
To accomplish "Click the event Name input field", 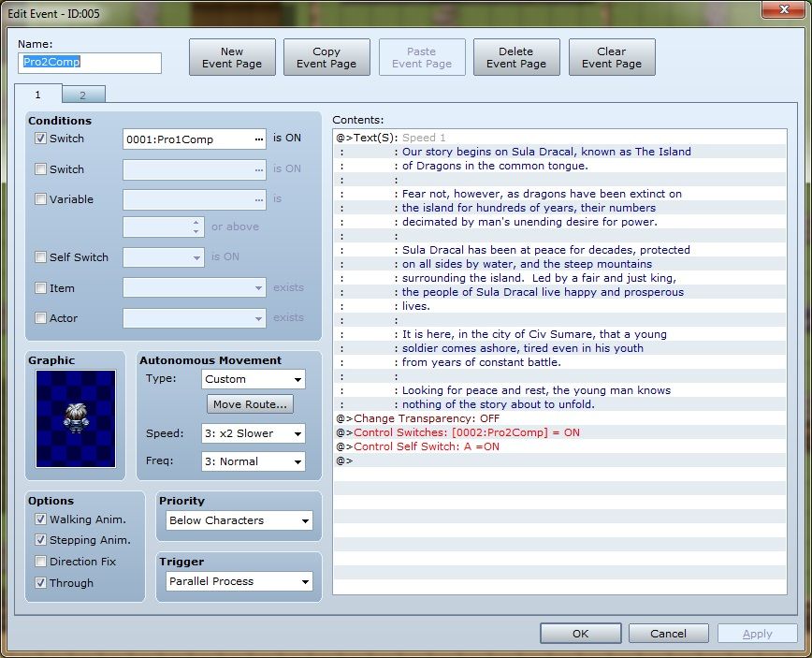I will click(90, 63).
